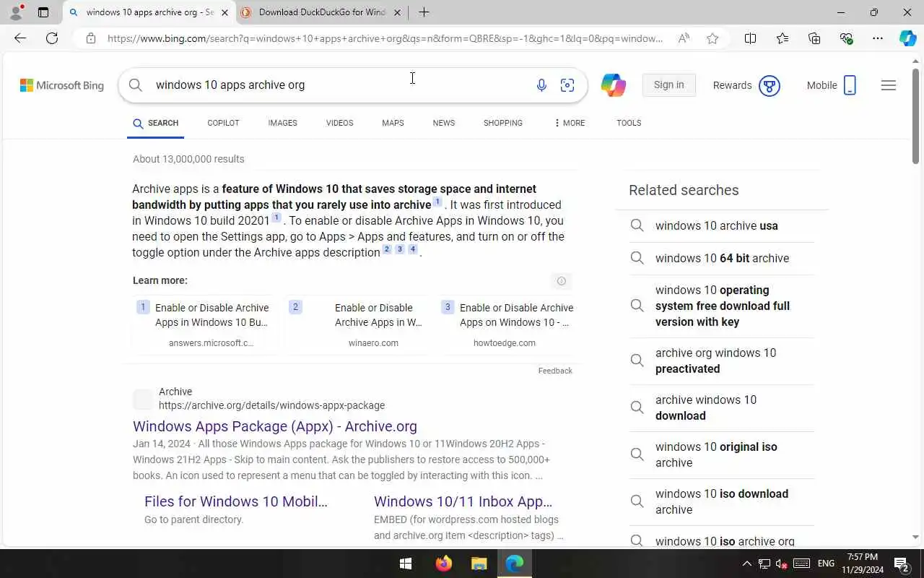Select the MAPS search tab
This screenshot has width=924, height=578.
coord(393,123)
